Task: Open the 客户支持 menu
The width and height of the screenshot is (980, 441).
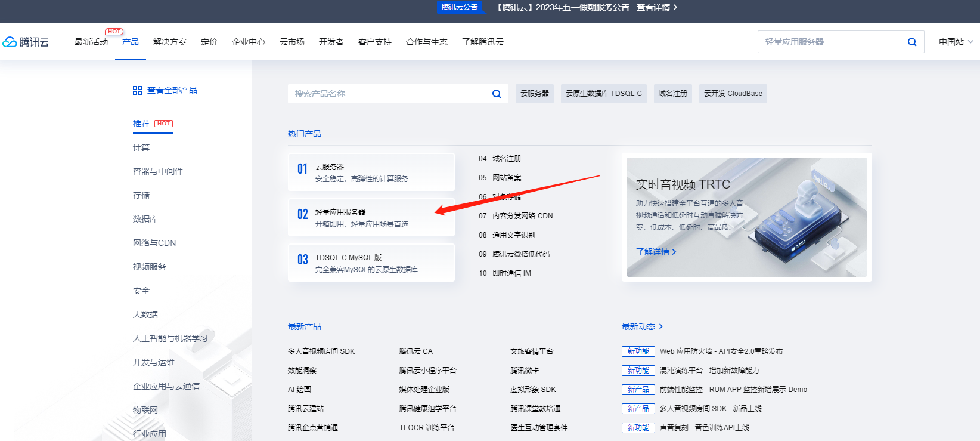Action: (375, 42)
